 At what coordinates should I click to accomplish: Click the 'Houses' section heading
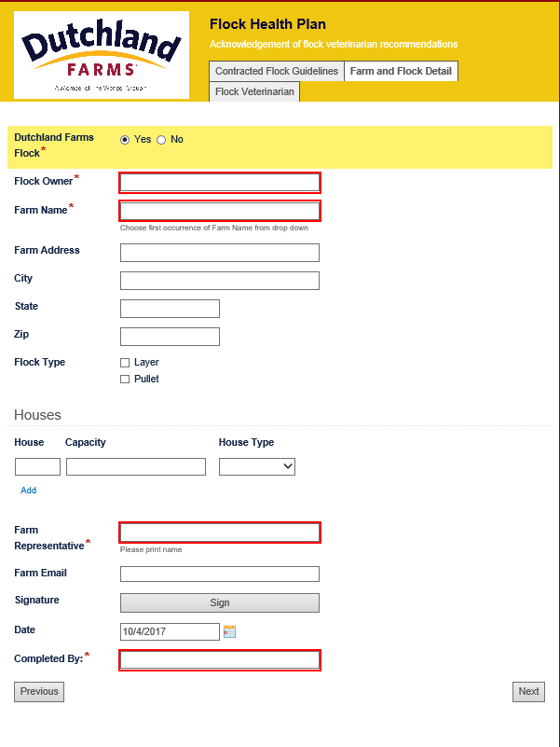click(37, 415)
